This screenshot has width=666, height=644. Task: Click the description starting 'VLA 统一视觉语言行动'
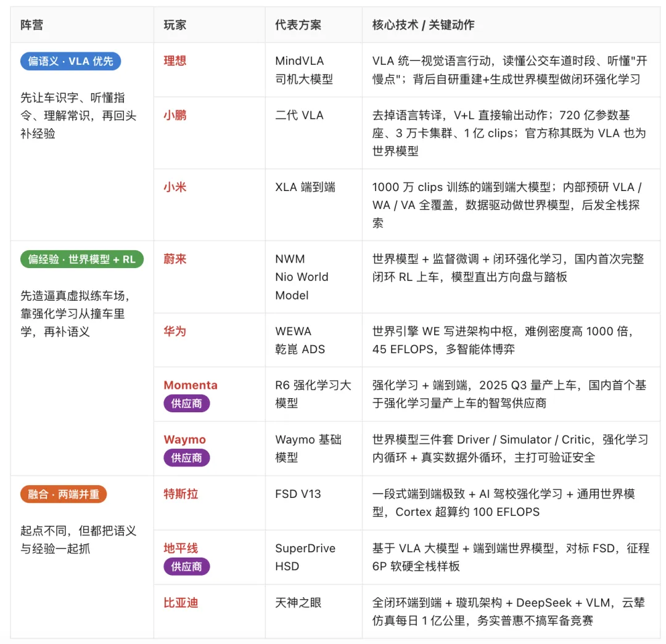(510, 70)
